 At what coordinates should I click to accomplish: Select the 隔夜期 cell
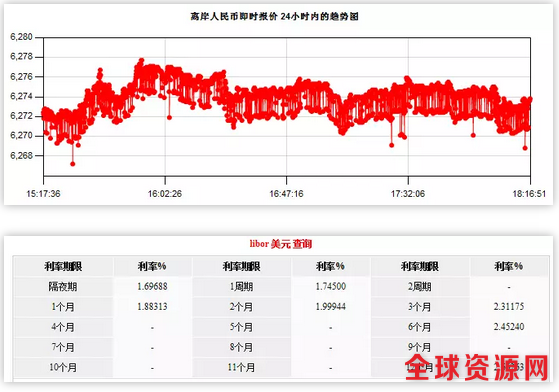(x=63, y=287)
